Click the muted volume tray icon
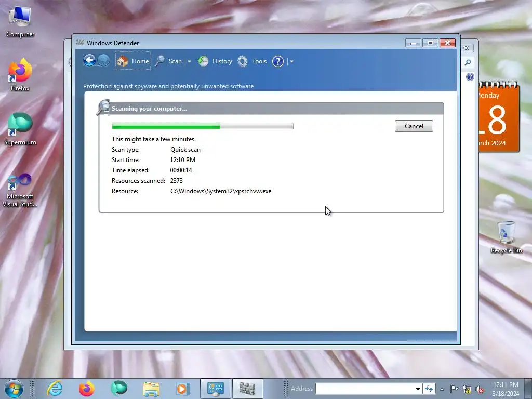The image size is (532, 399). 480,390
